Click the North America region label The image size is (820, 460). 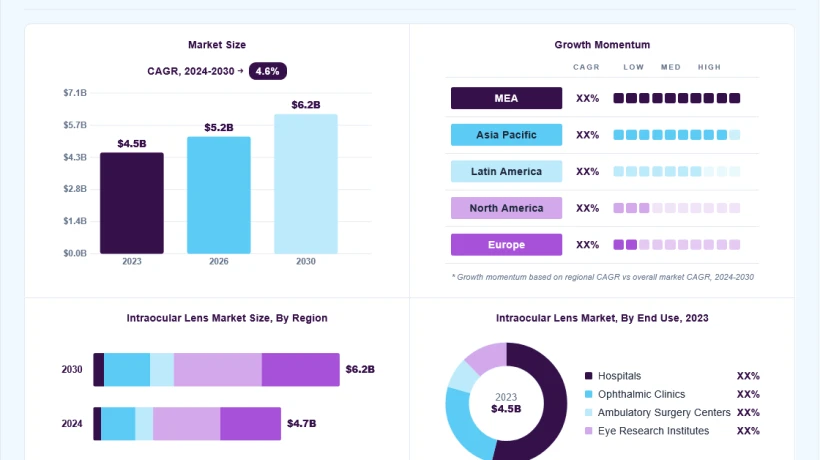click(x=506, y=208)
